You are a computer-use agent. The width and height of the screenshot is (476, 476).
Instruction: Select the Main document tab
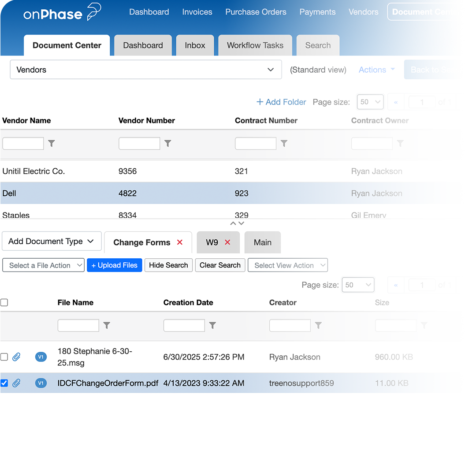point(263,242)
